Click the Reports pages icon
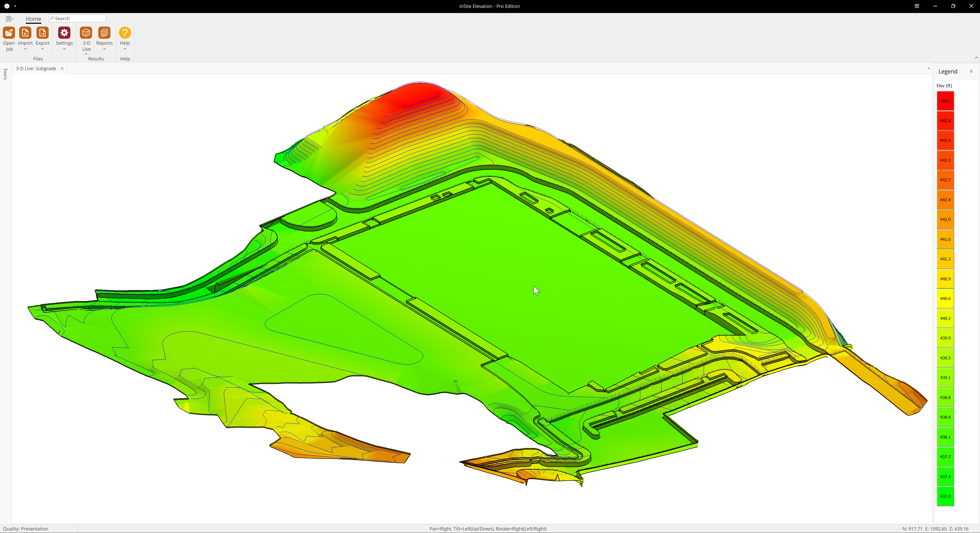This screenshot has width=980, height=533. (104, 33)
